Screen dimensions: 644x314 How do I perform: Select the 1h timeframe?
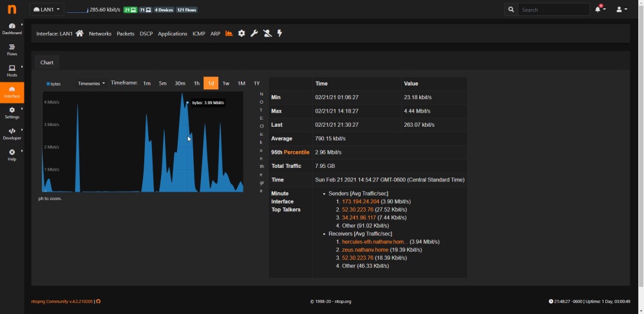click(x=196, y=83)
